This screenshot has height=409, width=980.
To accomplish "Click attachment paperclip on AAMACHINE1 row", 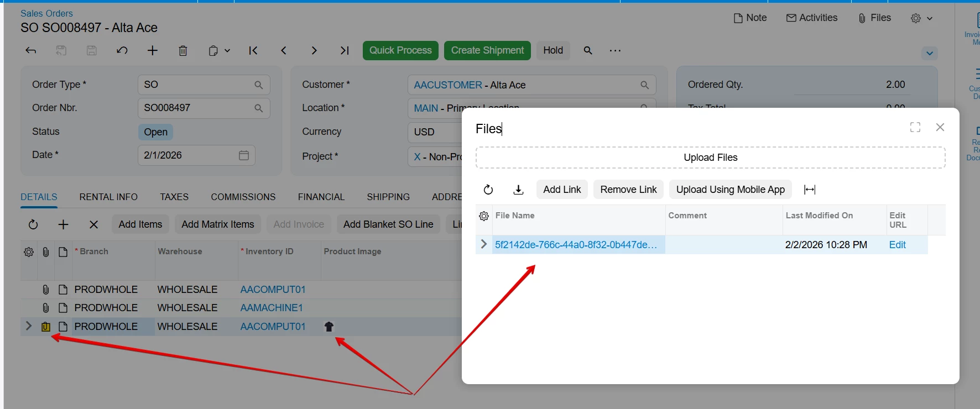I will tap(46, 308).
